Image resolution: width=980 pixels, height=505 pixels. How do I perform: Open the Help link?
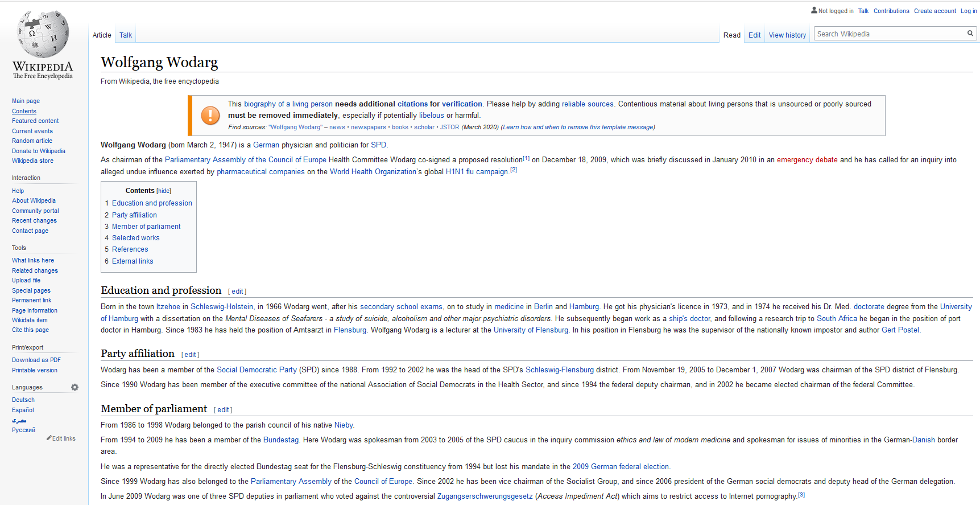tap(18, 191)
